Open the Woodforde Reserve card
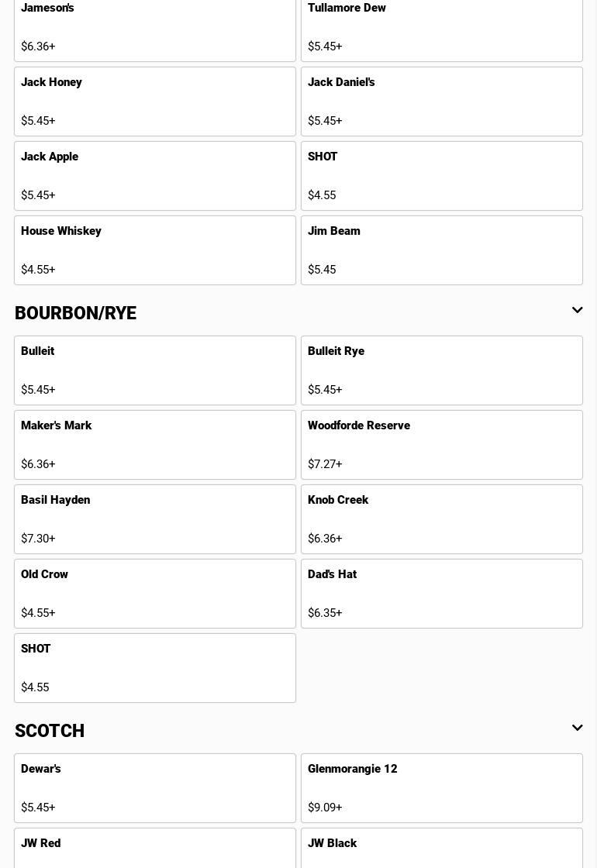The image size is (597, 868). coord(441,445)
